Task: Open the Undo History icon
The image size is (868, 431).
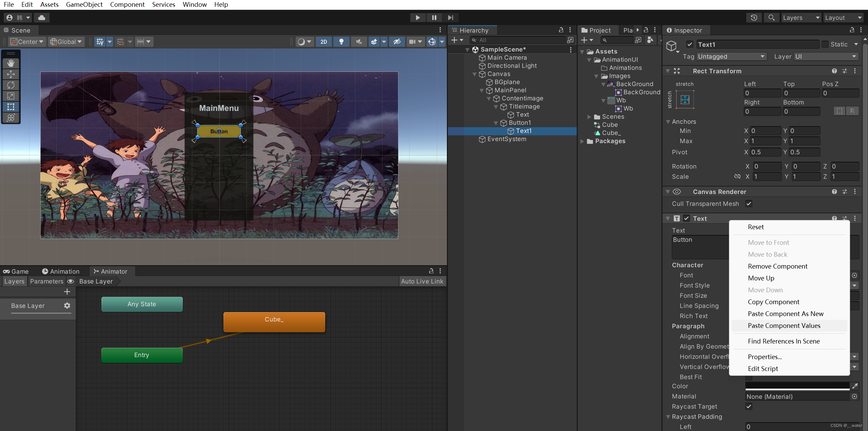Action: (754, 18)
